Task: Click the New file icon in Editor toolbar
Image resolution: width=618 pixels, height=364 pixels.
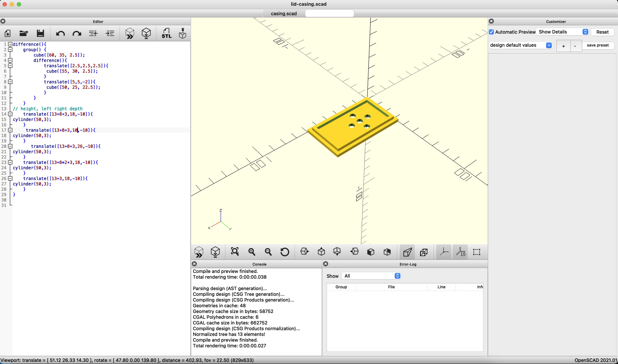Action: pos(8,33)
